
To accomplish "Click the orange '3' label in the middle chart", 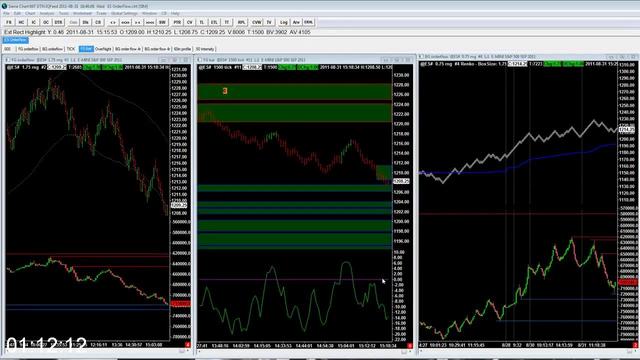I will point(225,91).
